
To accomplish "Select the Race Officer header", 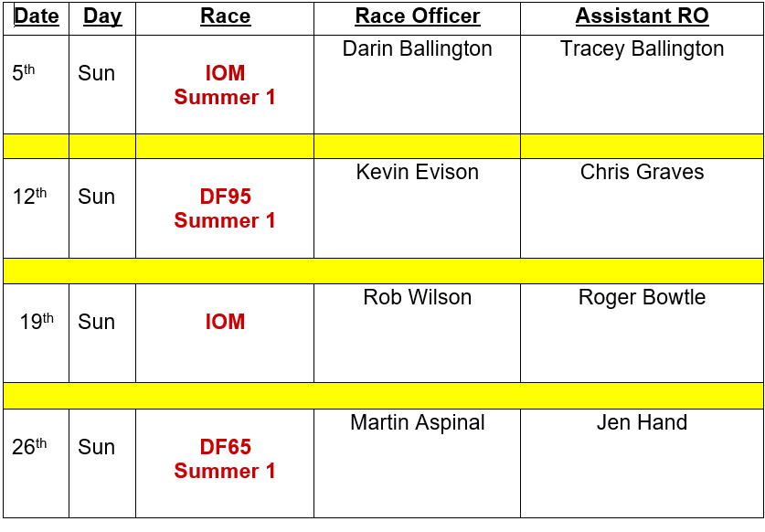I will click(x=417, y=16).
